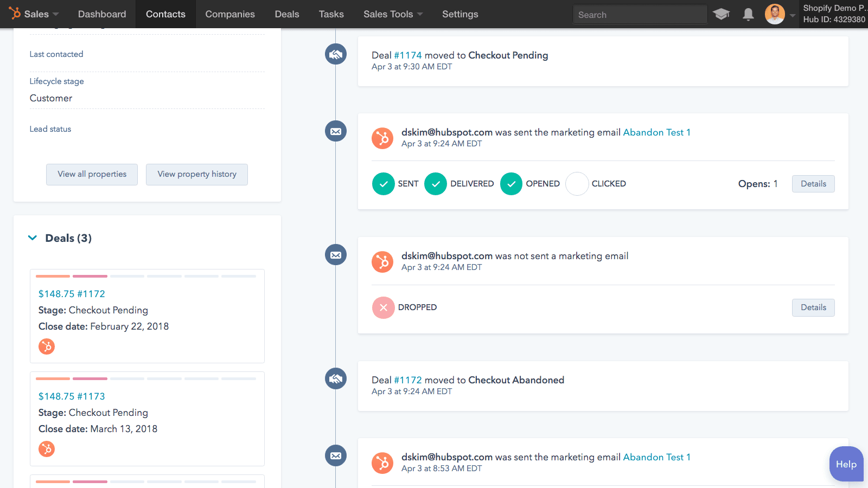Open the Deals navigation tab
The image size is (868, 488).
(287, 14)
